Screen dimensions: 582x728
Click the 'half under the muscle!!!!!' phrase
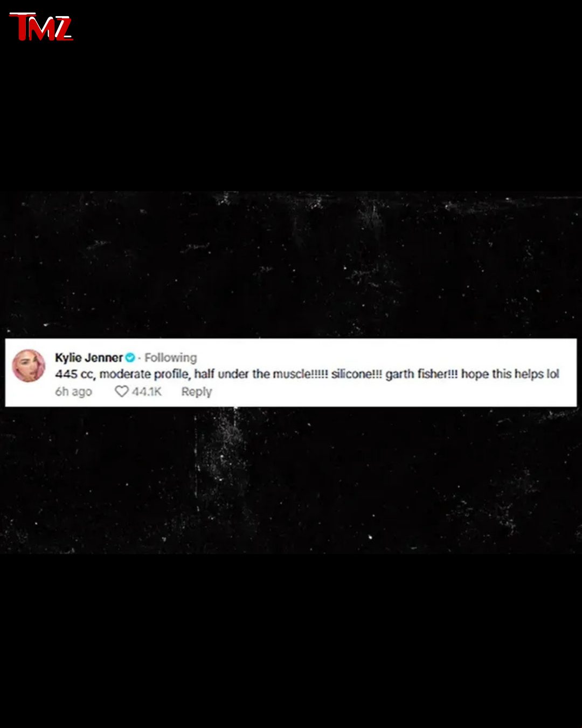[x=261, y=374]
